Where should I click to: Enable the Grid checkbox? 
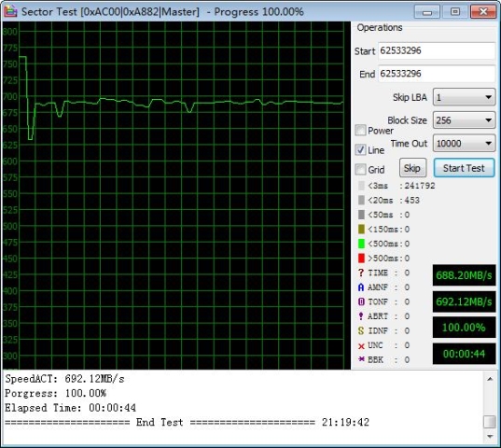point(360,169)
